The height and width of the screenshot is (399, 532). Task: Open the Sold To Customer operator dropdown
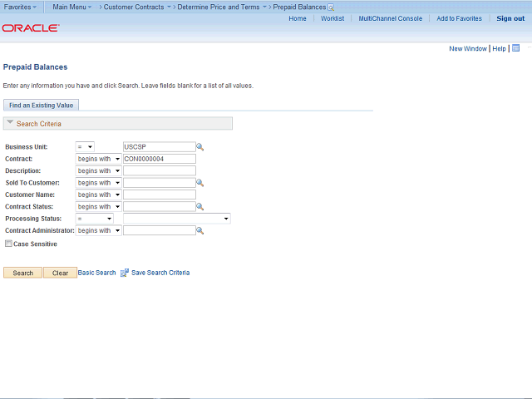click(98, 183)
